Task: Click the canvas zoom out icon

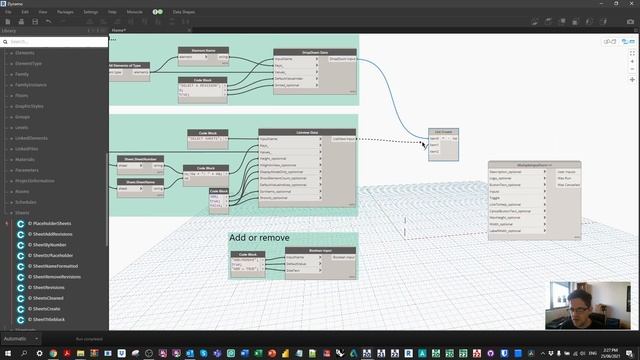Action: tap(632, 69)
